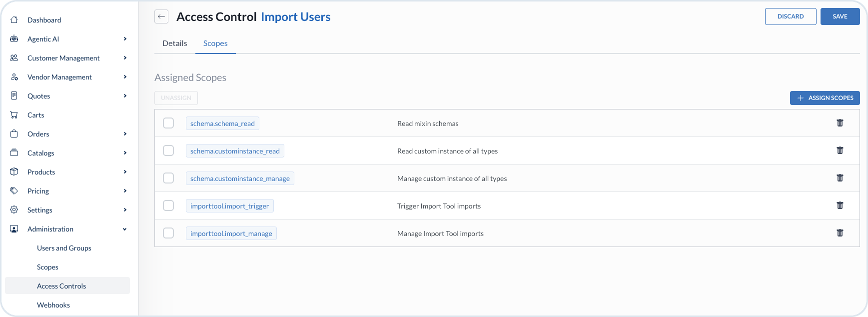Viewport: 868px width, 317px height.
Task: Delete the schema.custominstance_read scope
Action: click(x=840, y=150)
